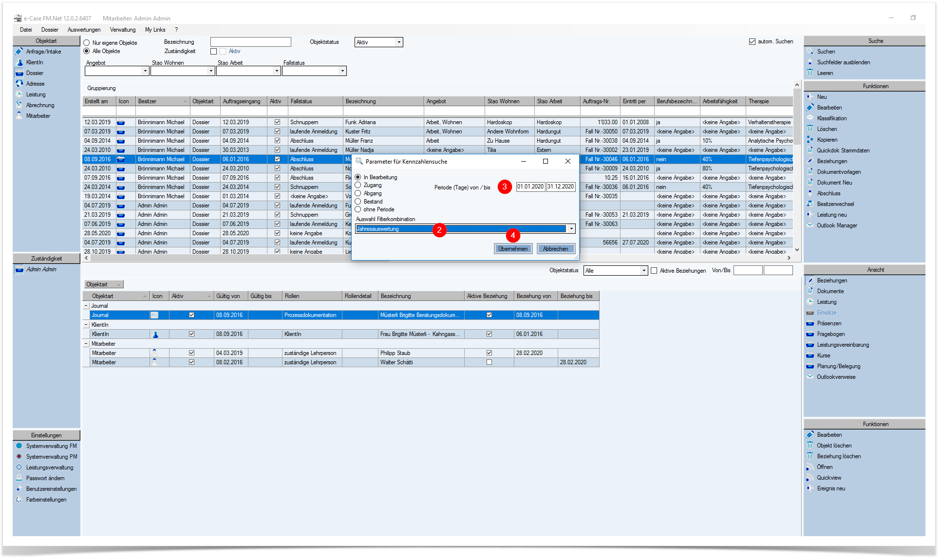Toggle Aktive Beziehung checkbox for Walter Schätti
Viewport: 942px width, 560px height.
click(x=489, y=362)
